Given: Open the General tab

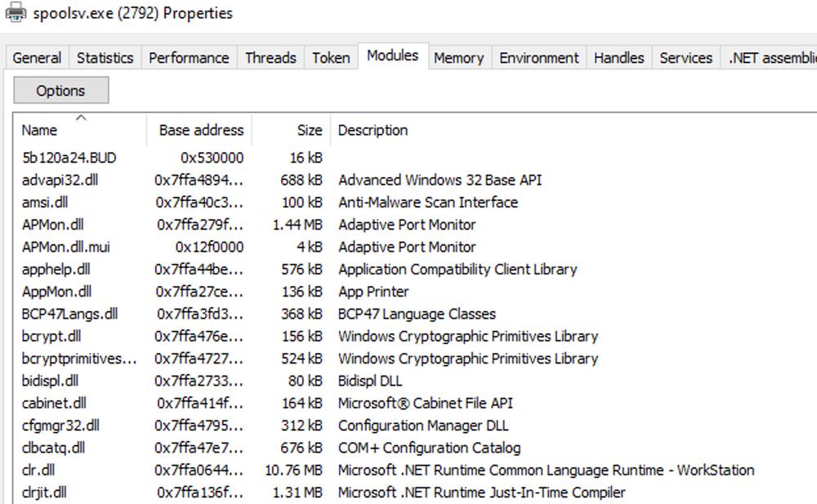Looking at the screenshot, I should (37, 58).
